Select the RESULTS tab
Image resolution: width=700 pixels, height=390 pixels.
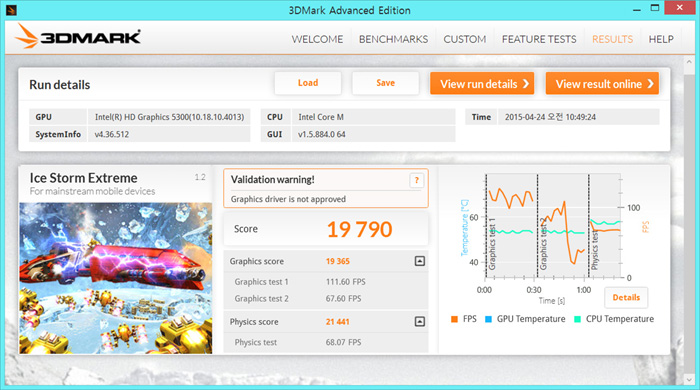pyautogui.click(x=612, y=39)
